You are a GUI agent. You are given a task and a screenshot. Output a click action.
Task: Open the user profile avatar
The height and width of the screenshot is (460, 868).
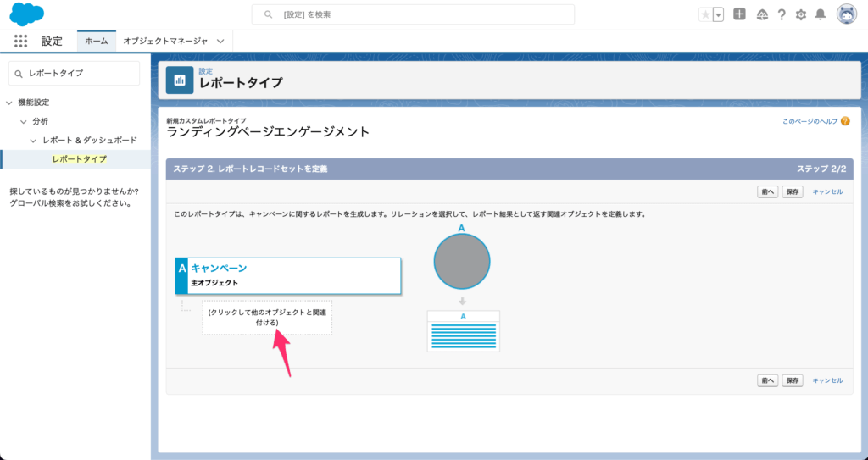click(x=847, y=15)
